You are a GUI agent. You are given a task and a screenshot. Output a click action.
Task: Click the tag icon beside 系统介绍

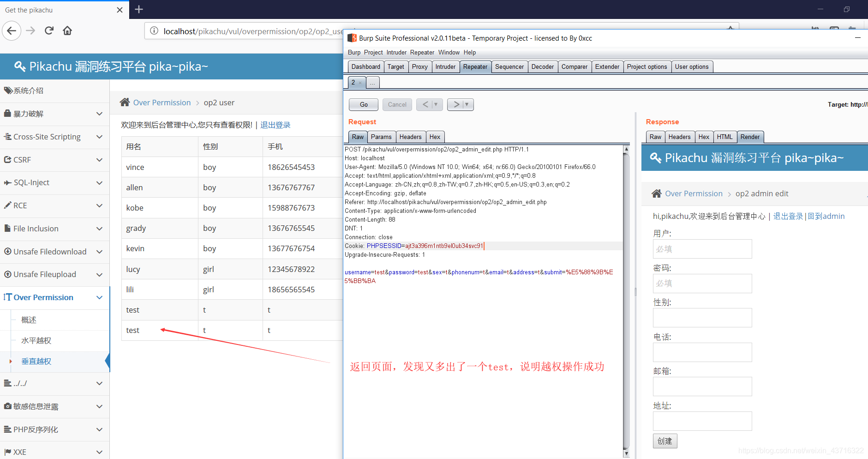tap(8, 91)
